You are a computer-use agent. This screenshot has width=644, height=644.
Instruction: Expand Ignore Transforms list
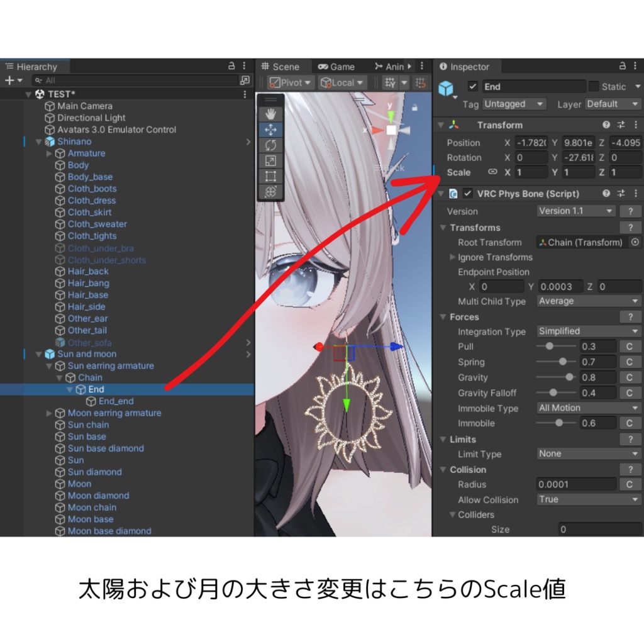[452, 257]
